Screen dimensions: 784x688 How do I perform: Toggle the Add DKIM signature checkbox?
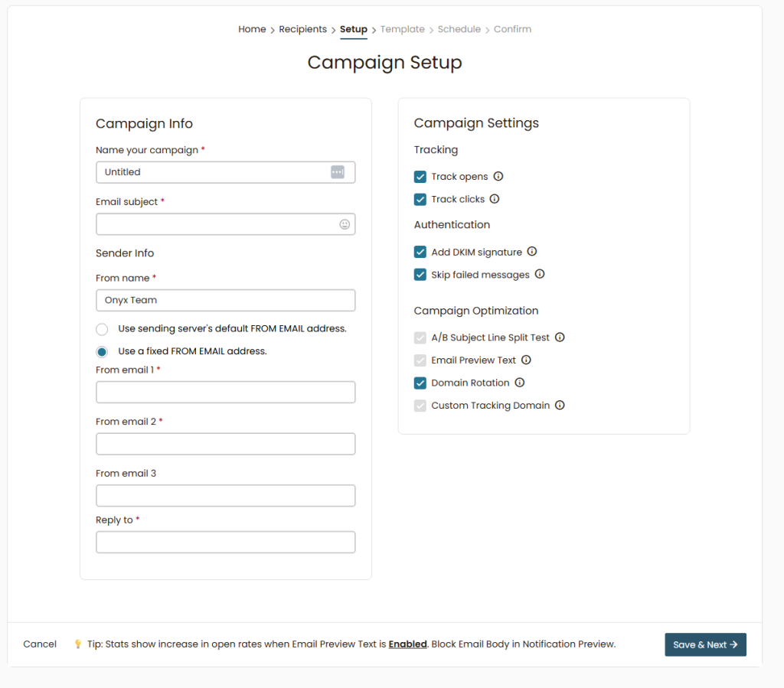click(x=420, y=252)
